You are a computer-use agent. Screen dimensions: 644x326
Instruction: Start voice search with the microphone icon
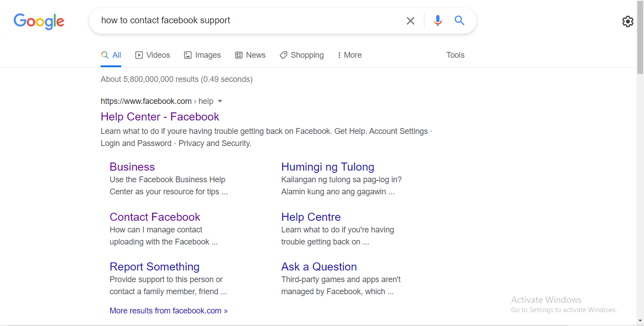point(438,21)
